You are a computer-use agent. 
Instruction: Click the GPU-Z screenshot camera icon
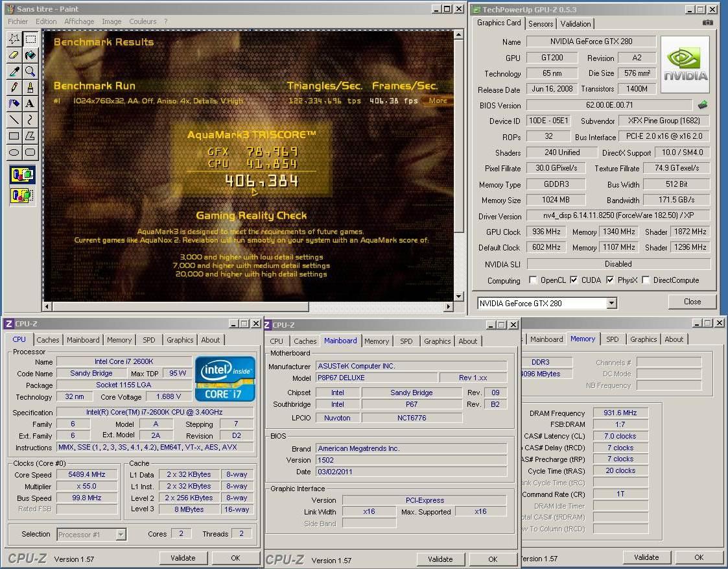tap(707, 22)
